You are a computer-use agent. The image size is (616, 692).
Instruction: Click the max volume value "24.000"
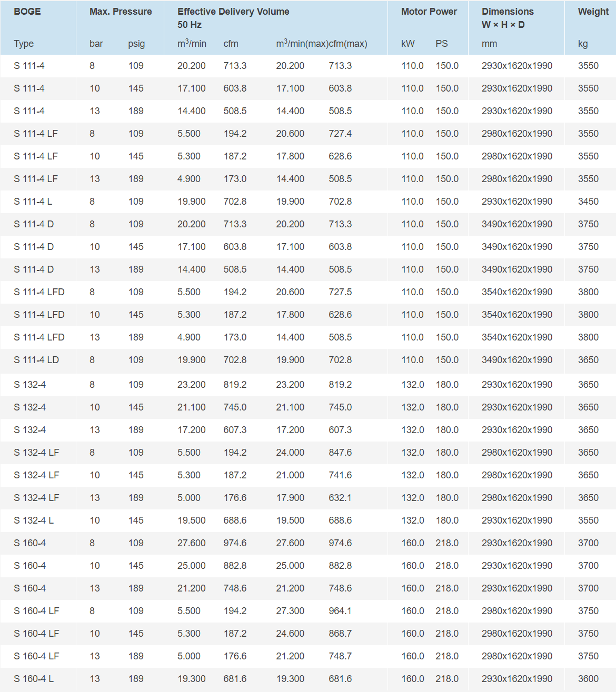coord(290,453)
